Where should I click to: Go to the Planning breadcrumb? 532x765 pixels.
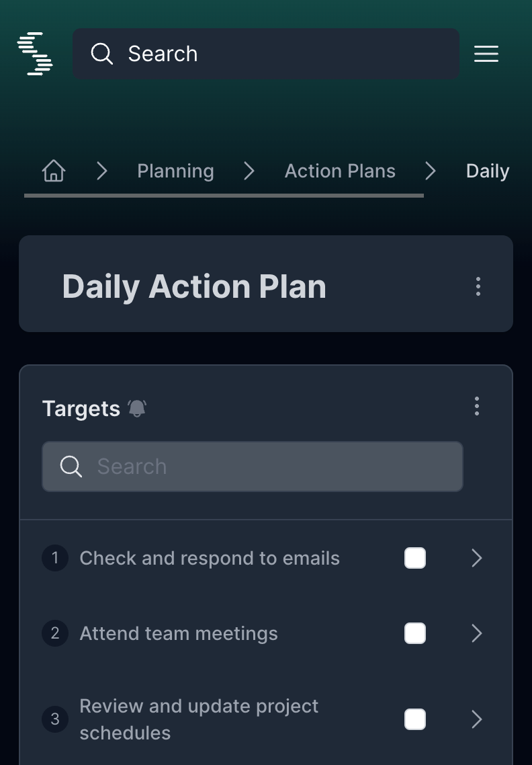[x=175, y=171]
